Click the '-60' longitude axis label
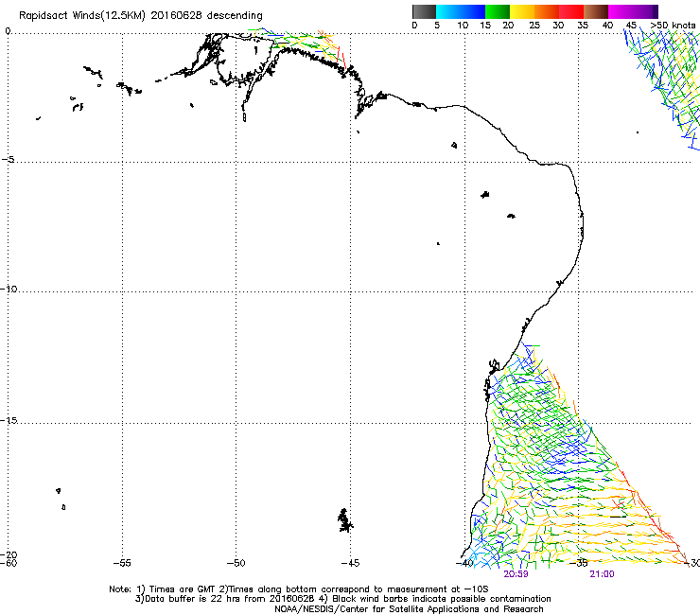 (9, 563)
